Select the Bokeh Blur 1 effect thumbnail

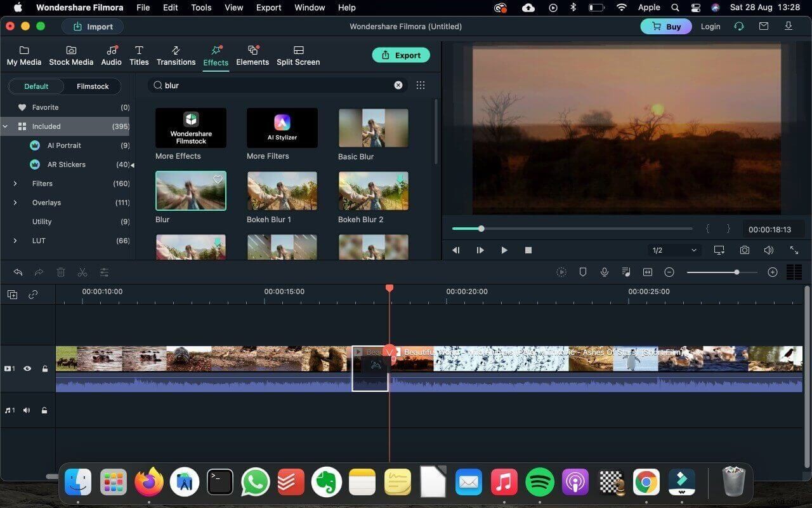pos(282,190)
